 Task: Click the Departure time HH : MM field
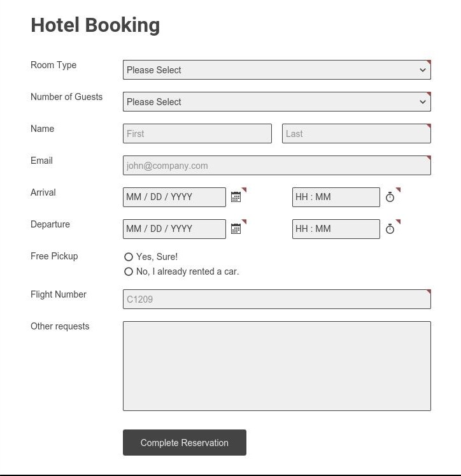[x=336, y=229]
